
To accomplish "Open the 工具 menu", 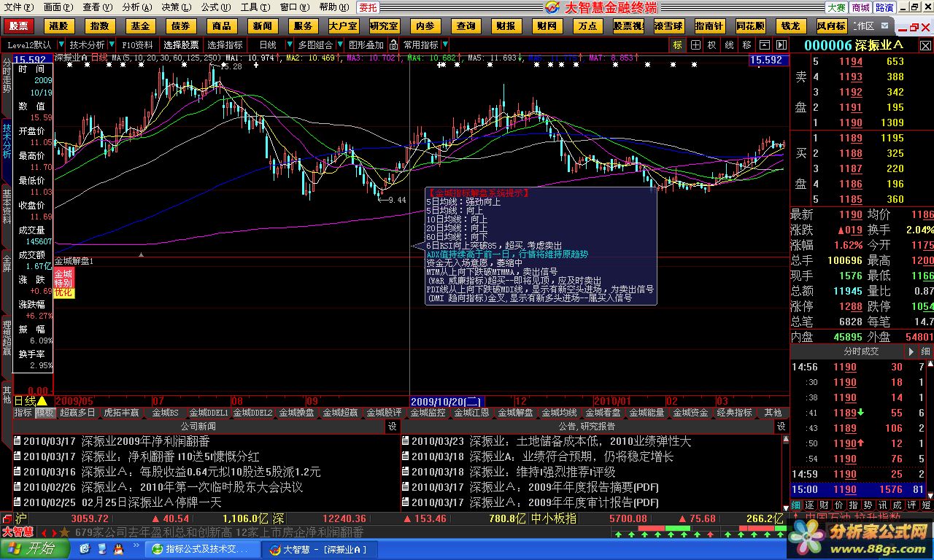I will (x=255, y=7).
